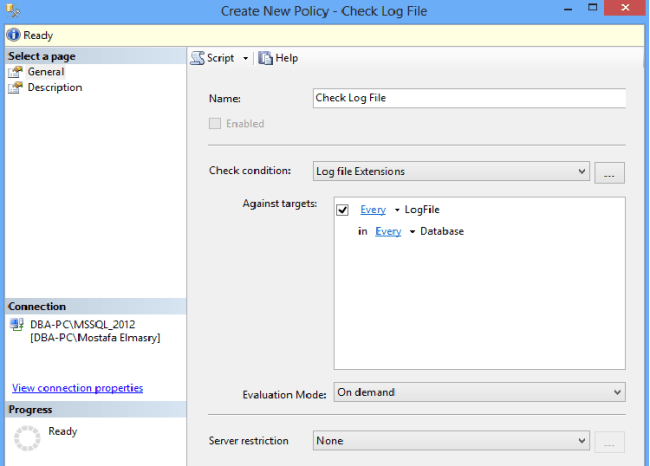
Task: Open the Server restriction dropdown
Action: (451, 441)
